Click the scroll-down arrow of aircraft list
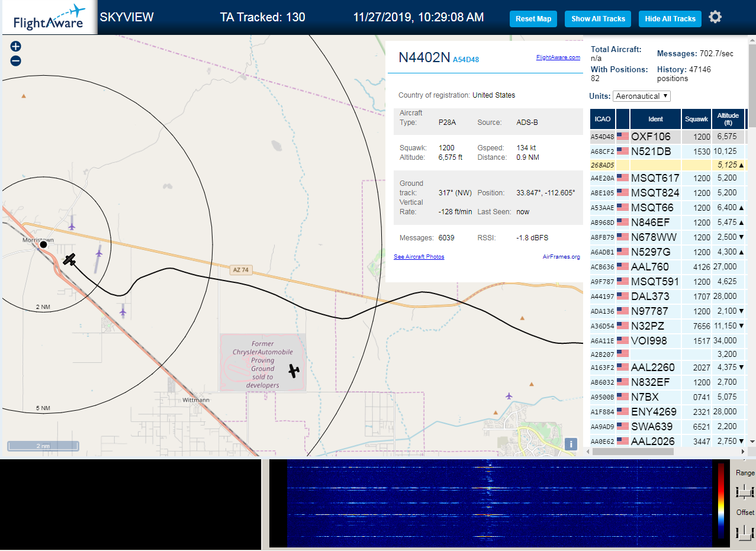This screenshot has height=551, width=756. pos(752,442)
